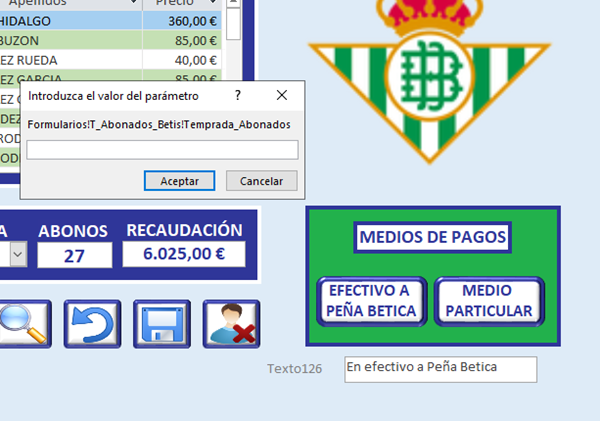Click the magnifying glass search icon
The height and width of the screenshot is (421, 600).
[24, 324]
